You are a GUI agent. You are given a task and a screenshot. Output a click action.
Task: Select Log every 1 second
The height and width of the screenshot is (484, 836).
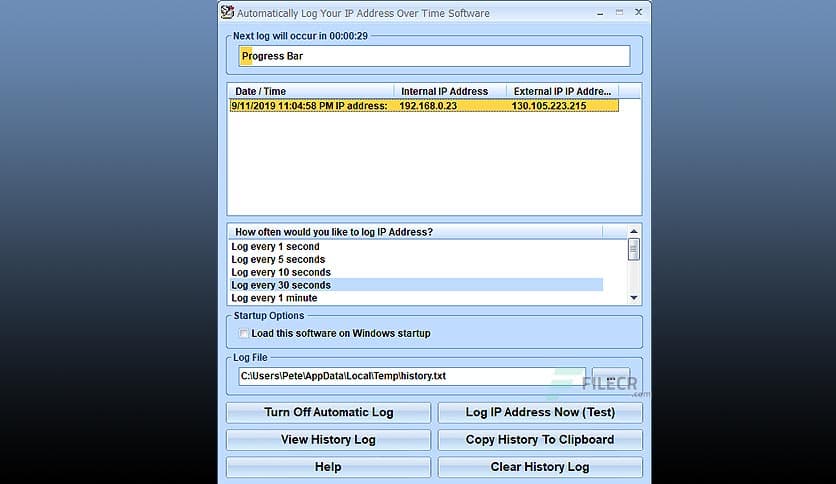pos(416,246)
